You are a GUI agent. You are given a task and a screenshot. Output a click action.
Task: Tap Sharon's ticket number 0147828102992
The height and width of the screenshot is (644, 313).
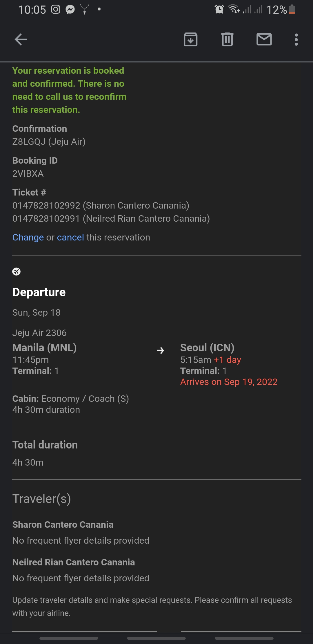[46, 205]
